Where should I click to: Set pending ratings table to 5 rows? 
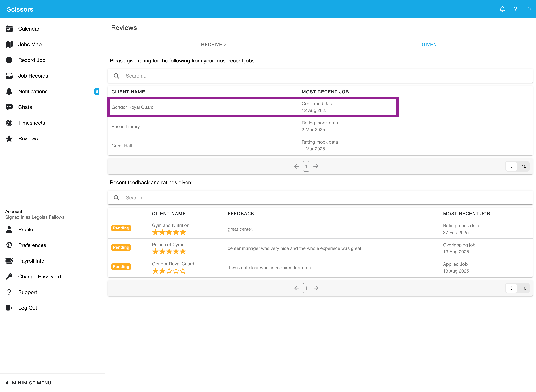[511, 166]
